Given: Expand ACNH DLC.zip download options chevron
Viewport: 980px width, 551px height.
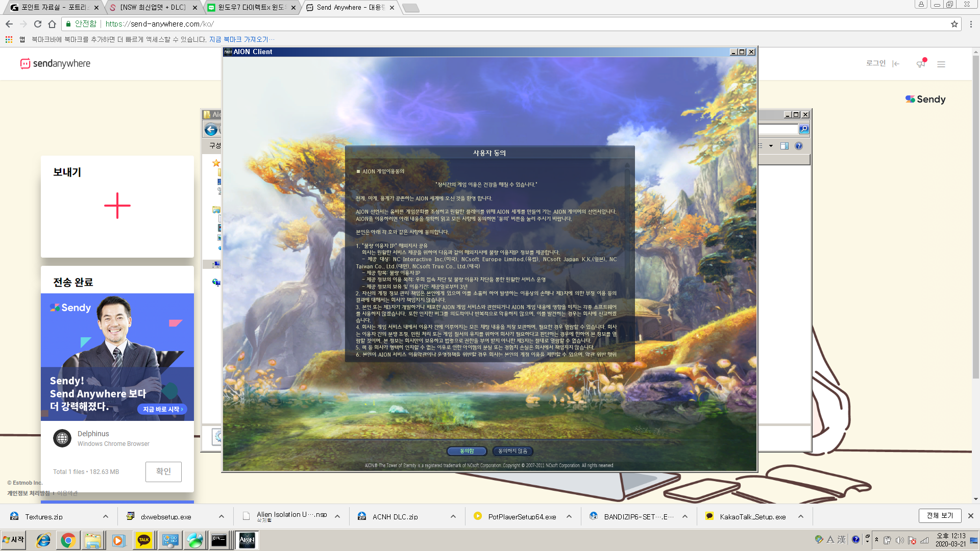Looking at the screenshot, I should 453,516.
